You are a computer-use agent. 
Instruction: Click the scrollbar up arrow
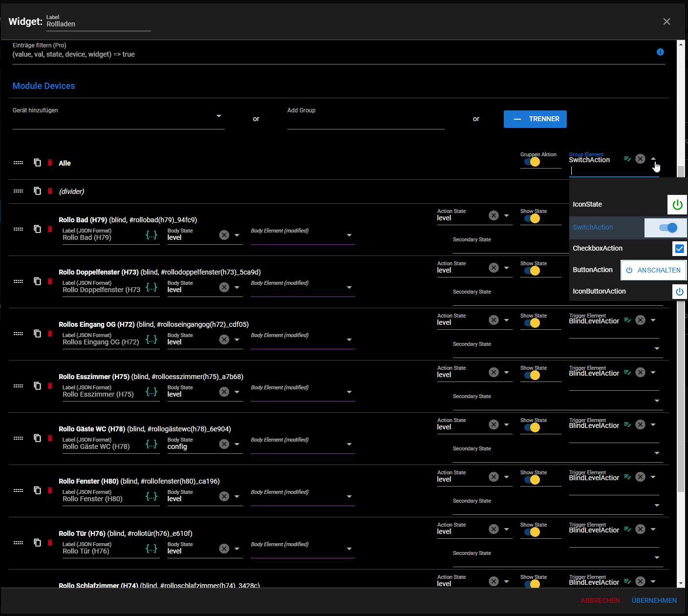pos(681,44)
